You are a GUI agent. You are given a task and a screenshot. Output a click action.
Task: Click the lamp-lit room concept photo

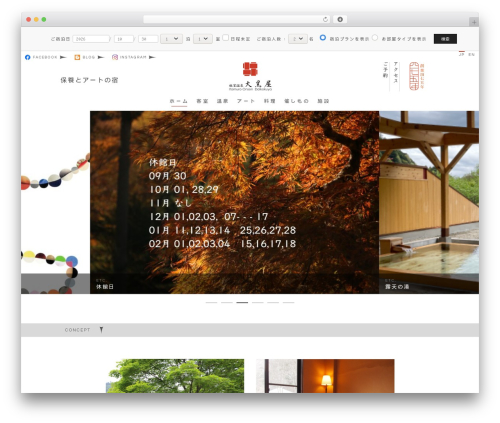(325, 376)
